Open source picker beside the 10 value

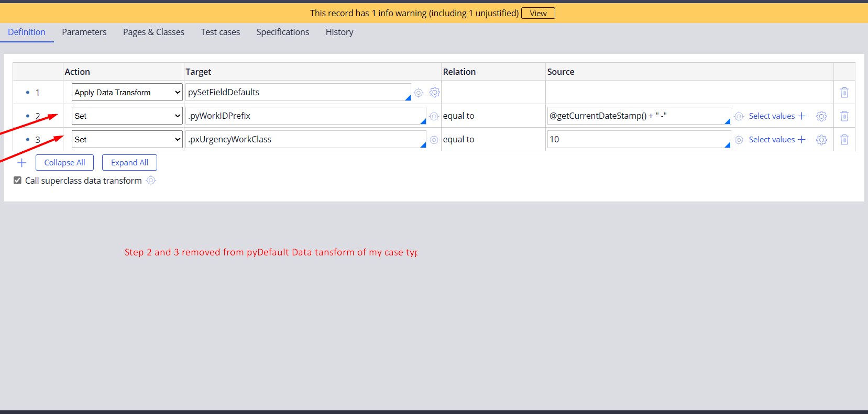click(739, 140)
